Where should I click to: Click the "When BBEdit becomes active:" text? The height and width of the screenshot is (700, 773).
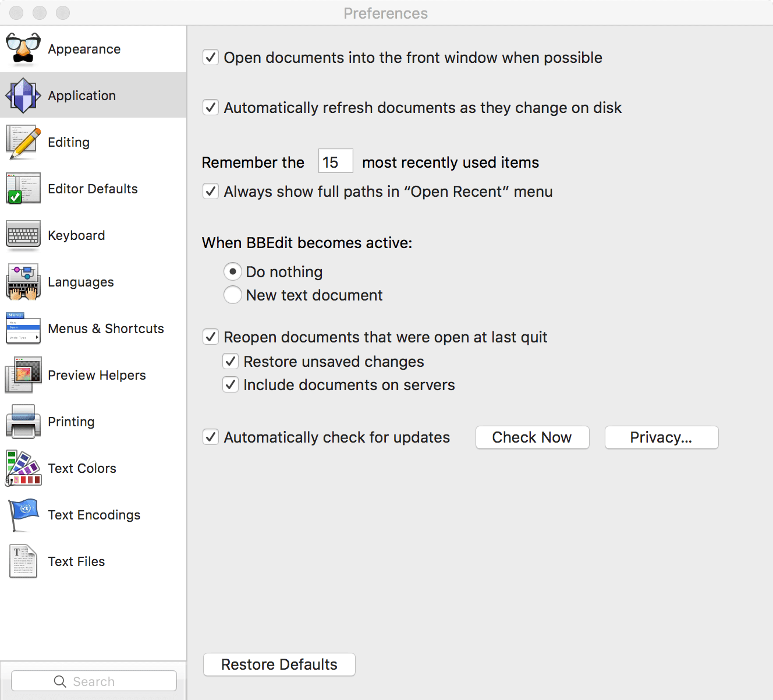[307, 243]
